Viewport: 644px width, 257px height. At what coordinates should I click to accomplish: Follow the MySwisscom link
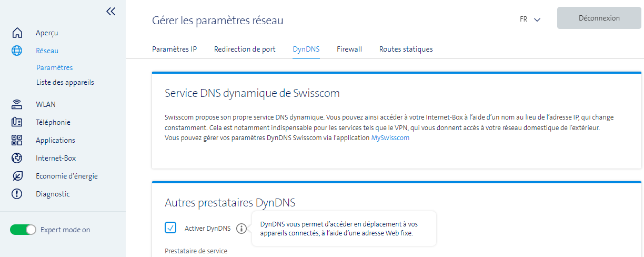pyautogui.click(x=390, y=138)
